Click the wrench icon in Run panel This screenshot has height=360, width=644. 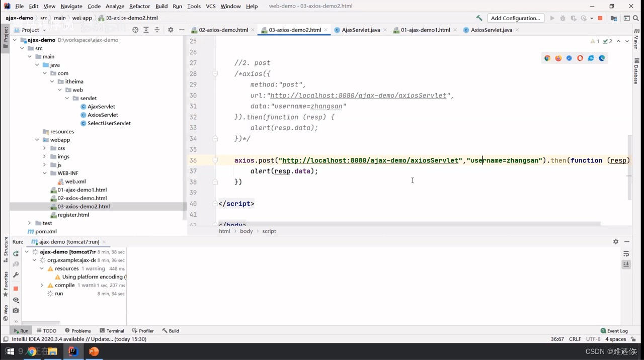pyautogui.click(x=16, y=275)
